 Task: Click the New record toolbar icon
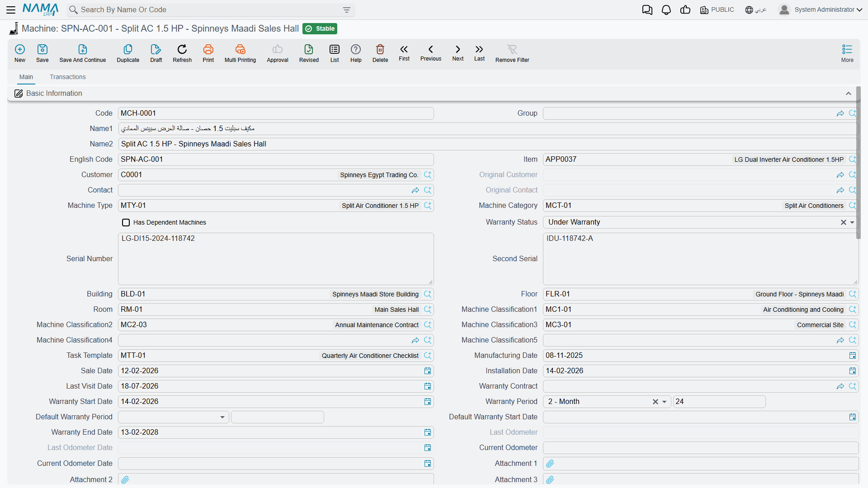point(20,53)
